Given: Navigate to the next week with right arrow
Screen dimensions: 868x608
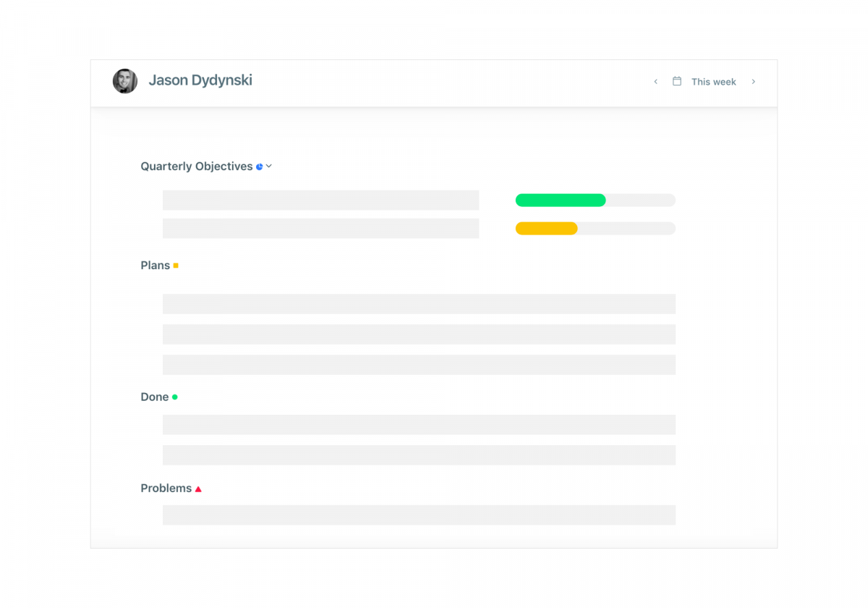Looking at the screenshot, I should [x=753, y=82].
